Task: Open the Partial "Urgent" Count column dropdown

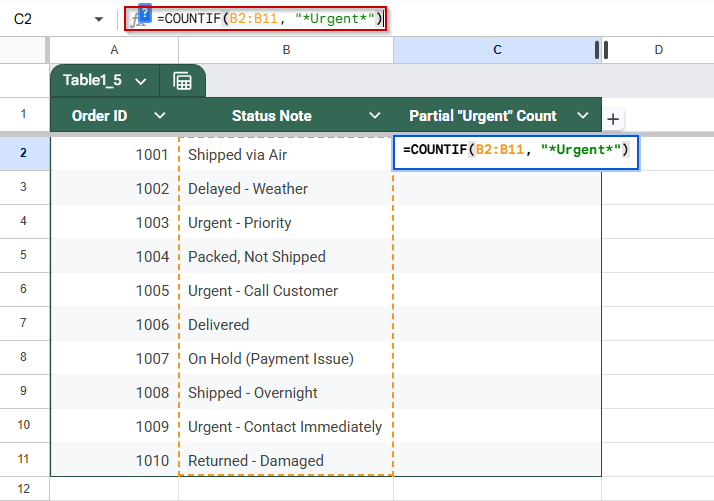Action: click(583, 115)
